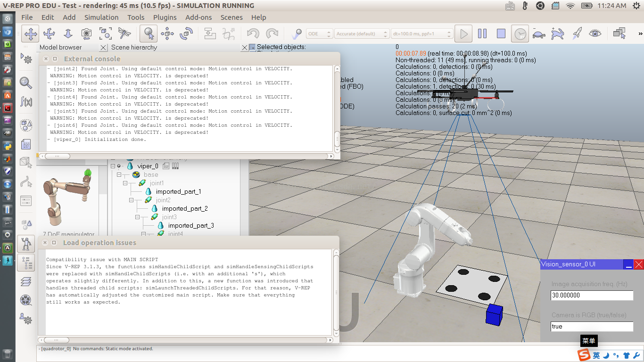This screenshot has height=362, width=644.
Task: Select imported_part_1 in scene hierarchy
Action: 179,191
